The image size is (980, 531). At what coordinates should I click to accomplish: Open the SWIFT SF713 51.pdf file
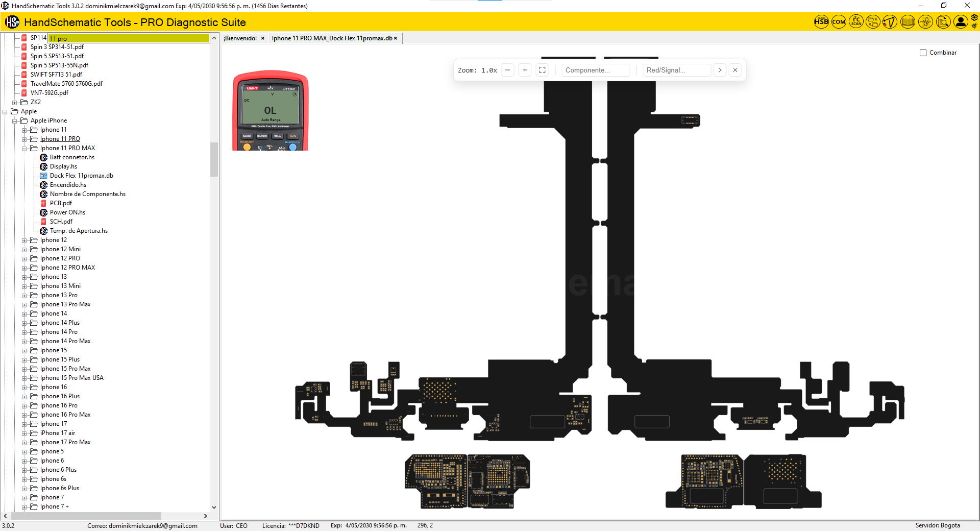pos(56,75)
